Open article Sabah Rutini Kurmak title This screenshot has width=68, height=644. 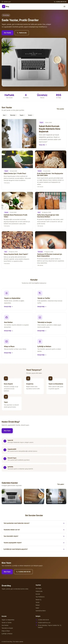point(49,129)
